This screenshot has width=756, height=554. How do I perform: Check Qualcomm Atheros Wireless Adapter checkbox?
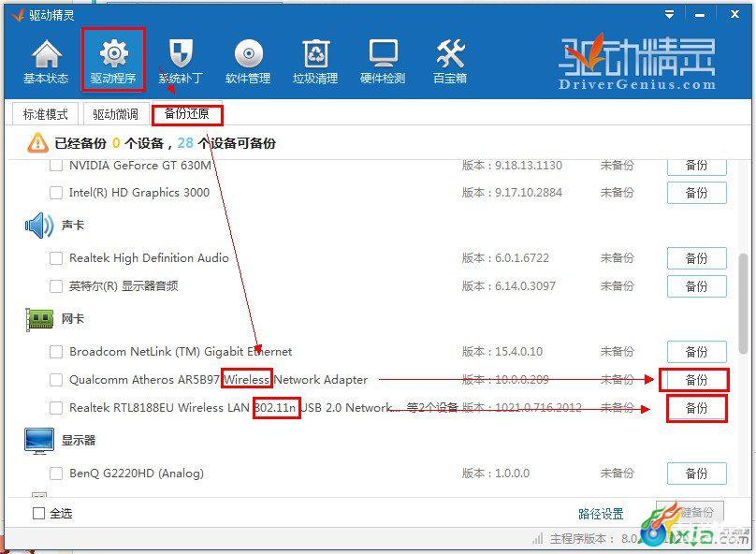(56, 380)
